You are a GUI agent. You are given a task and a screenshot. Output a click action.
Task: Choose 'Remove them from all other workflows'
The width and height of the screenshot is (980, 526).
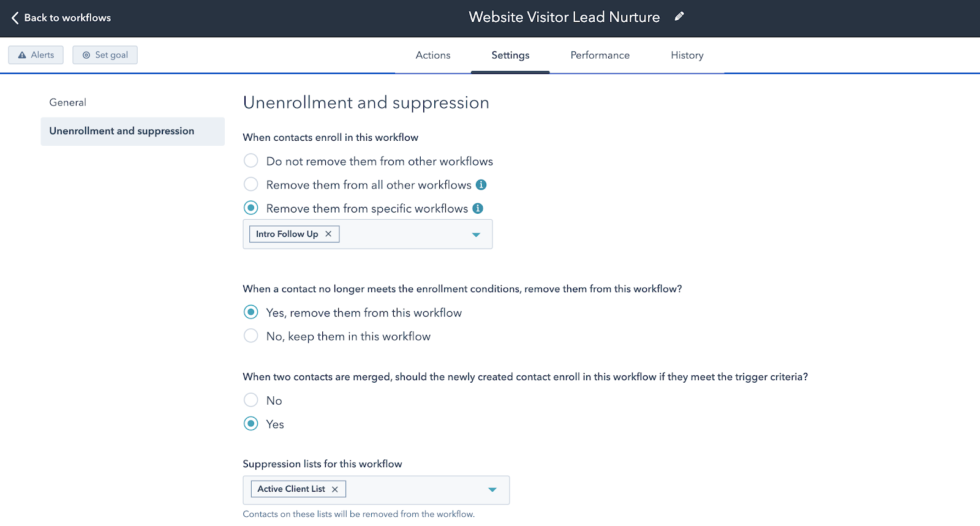(x=251, y=184)
